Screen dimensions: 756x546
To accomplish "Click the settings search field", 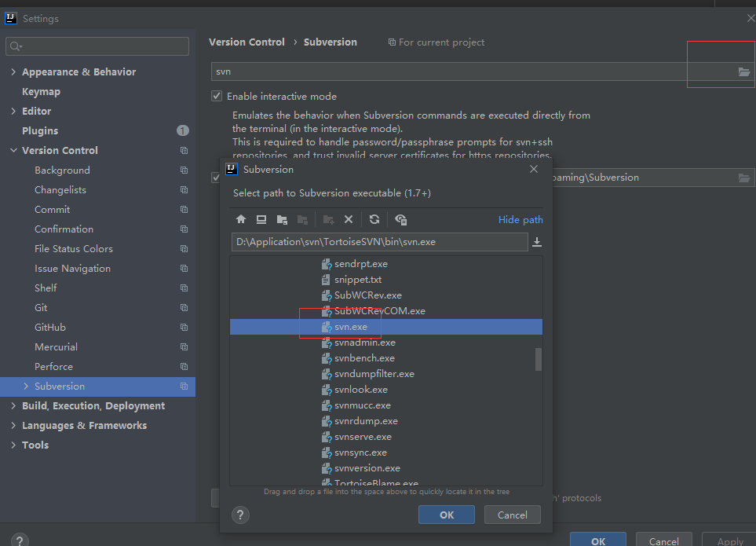I will coord(97,46).
